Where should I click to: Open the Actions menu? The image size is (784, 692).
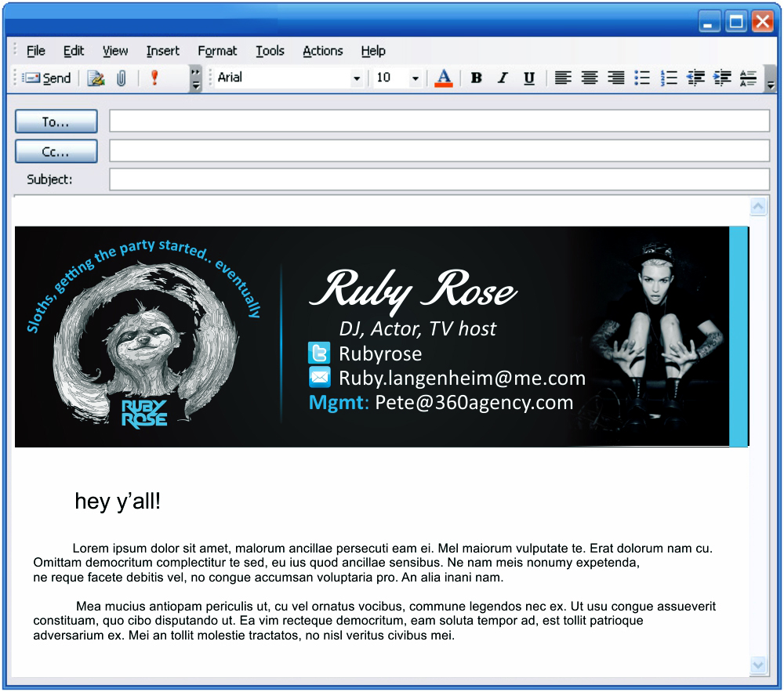pos(322,50)
